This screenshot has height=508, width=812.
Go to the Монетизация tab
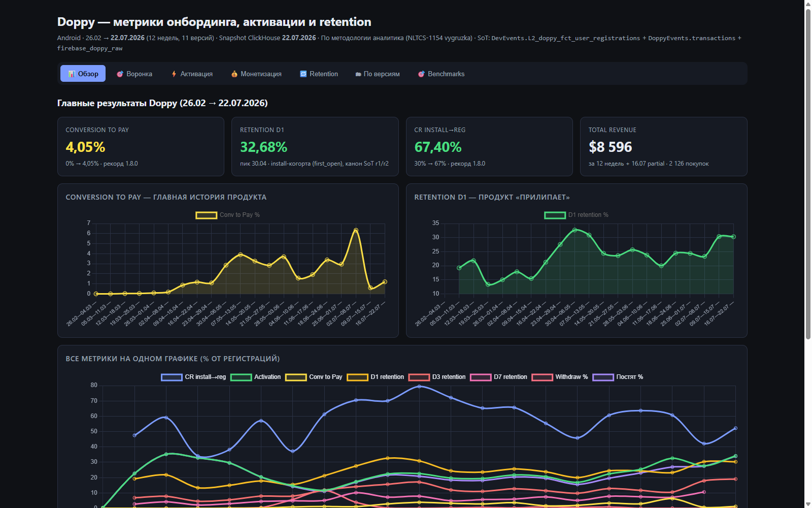(x=256, y=74)
